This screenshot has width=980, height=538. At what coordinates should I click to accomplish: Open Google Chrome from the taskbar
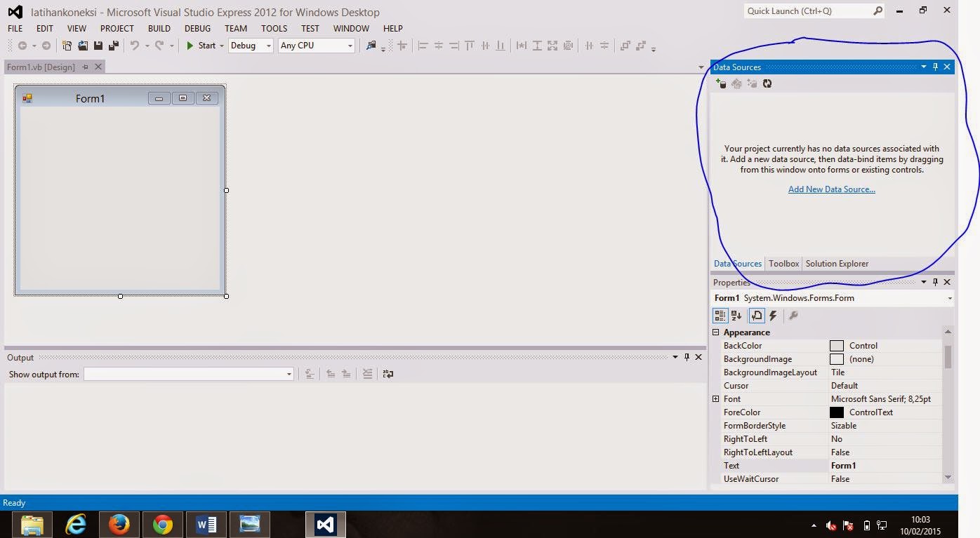(163, 524)
